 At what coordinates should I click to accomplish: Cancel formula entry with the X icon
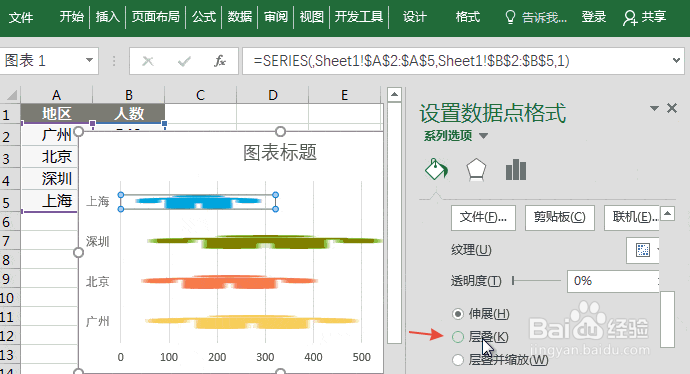(x=148, y=61)
